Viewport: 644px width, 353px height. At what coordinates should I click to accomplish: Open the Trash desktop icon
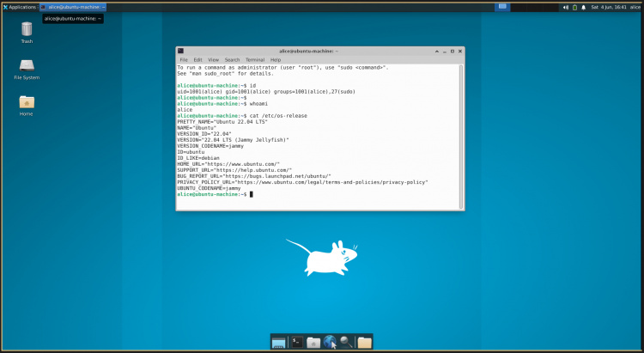coord(27,31)
